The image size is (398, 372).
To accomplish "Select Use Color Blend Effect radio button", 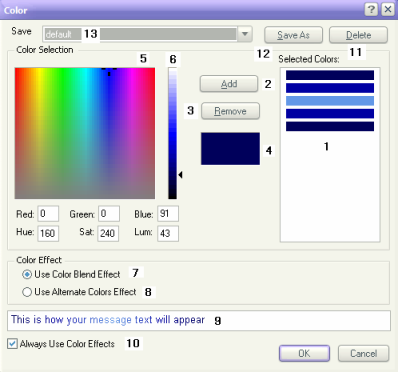I will (27, 275).
